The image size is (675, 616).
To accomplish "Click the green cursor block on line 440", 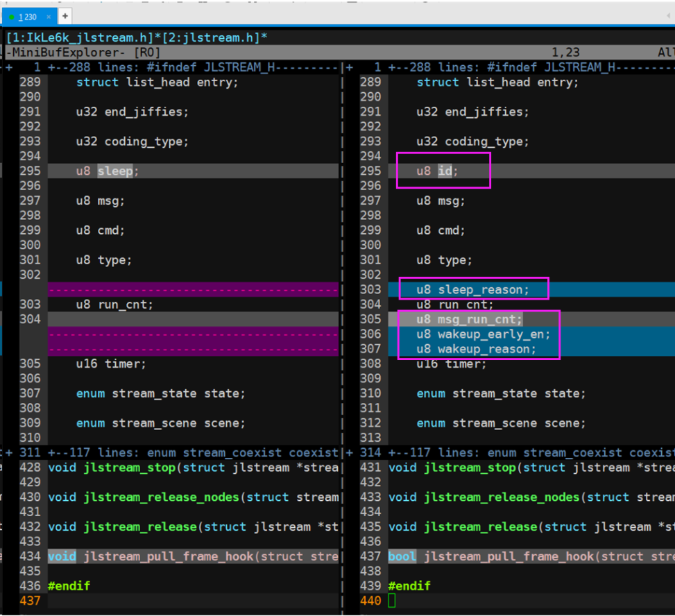I will (392, 601).
